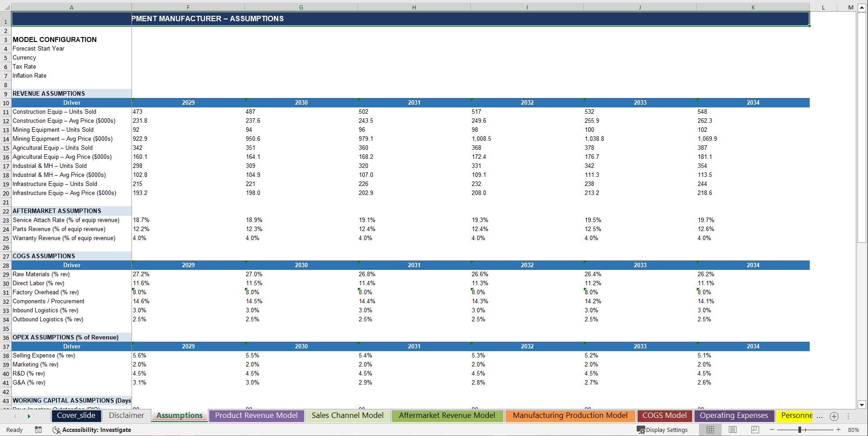Screen dimensions: 868x436
Task: Open the Assumptions sheet tab
Action: coord(179,416)
